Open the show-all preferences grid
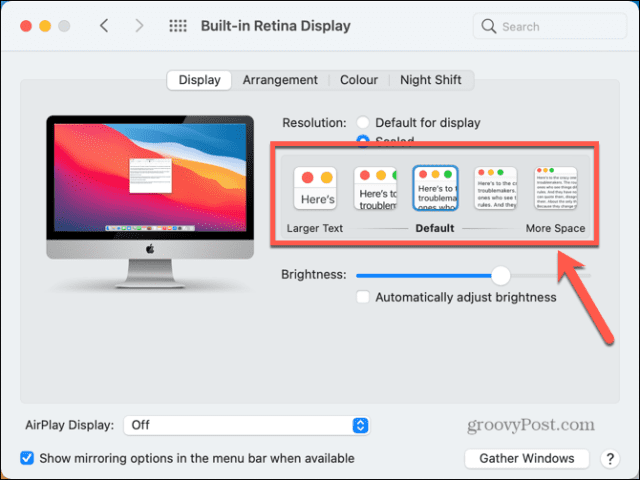The image size is (640, 480). (177, 26)
